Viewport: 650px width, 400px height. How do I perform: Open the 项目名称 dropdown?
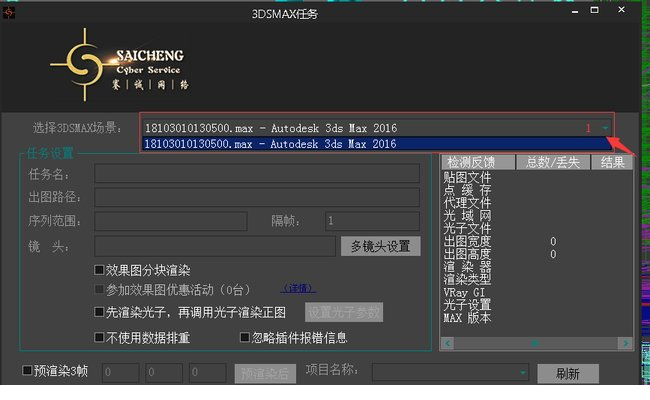[x=451, y=373]
